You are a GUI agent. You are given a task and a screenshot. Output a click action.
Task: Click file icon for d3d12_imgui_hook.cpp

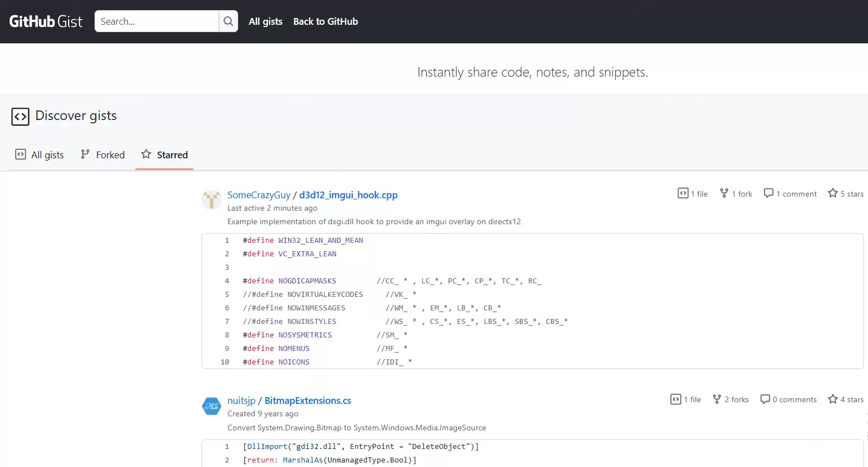pyautogui.click(x=683, y=193)
